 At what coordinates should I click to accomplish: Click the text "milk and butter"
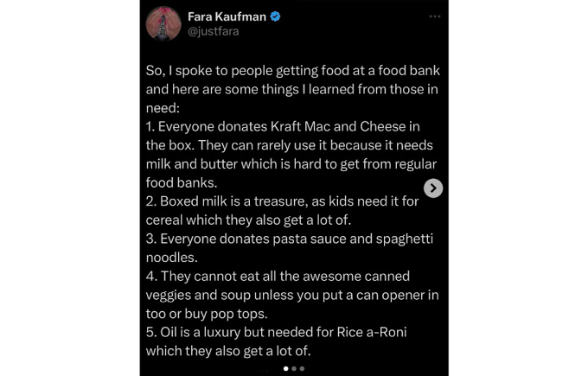pyautogui.click(x=193, y=164)
